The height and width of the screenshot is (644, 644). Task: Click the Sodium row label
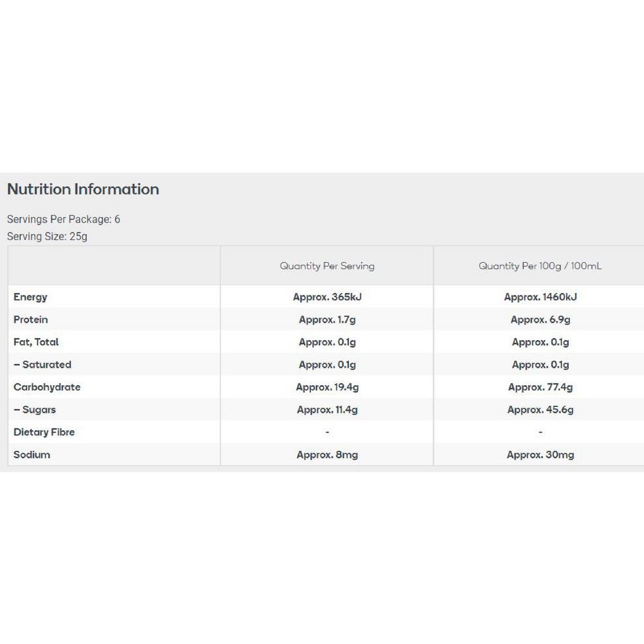[x=32, y=455]
